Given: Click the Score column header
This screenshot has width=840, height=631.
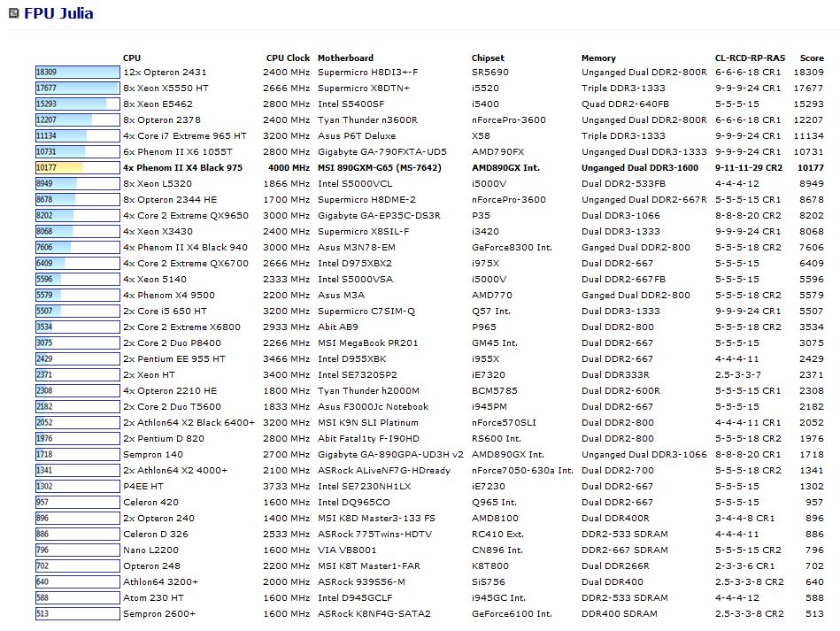Looking at the screenshot, I should (x=811, y=58).
